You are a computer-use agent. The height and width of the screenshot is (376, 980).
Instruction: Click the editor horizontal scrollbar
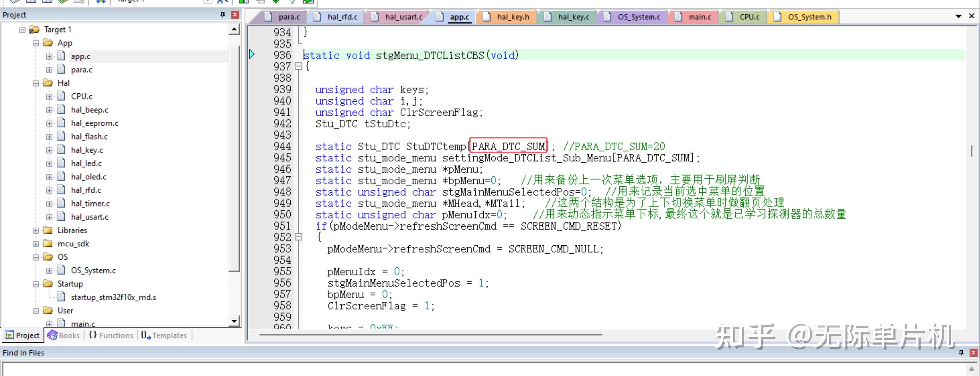point(430,335)
